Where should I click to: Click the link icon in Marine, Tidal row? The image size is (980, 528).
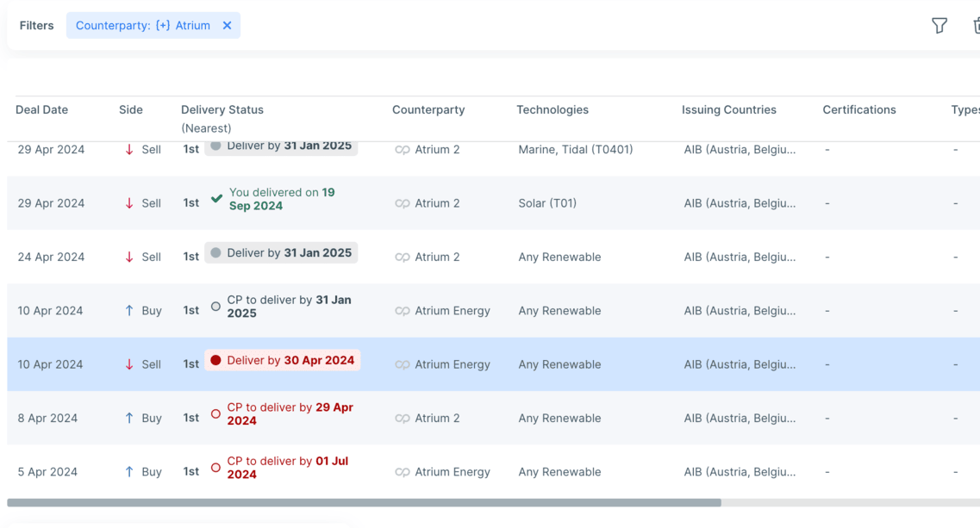click(403, 150)
